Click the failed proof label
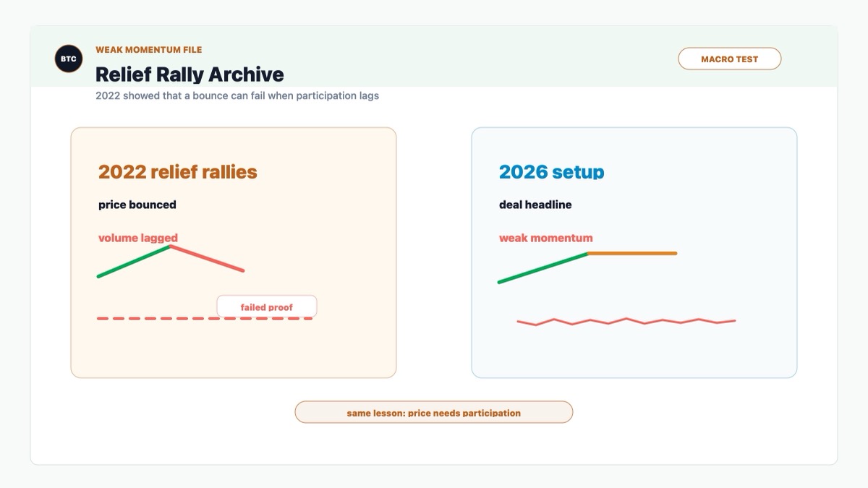The image size is (868, 488). pos(267,307)
